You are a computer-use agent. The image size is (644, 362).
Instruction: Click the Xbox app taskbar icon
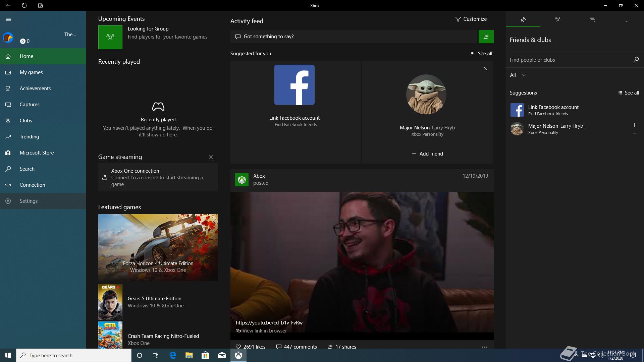[x=238, y=355]
